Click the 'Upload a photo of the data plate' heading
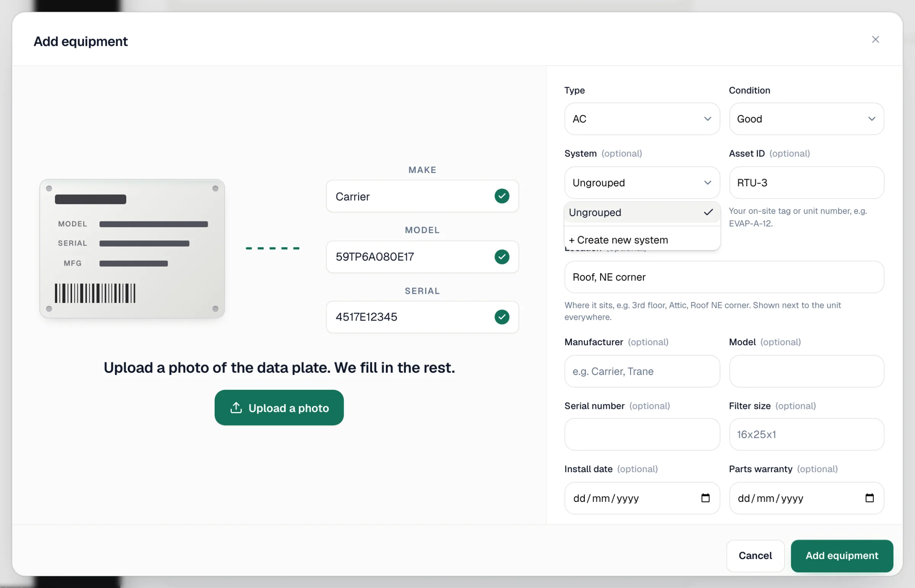The height and width of the screenshot is (588, 915). [279, 367]
